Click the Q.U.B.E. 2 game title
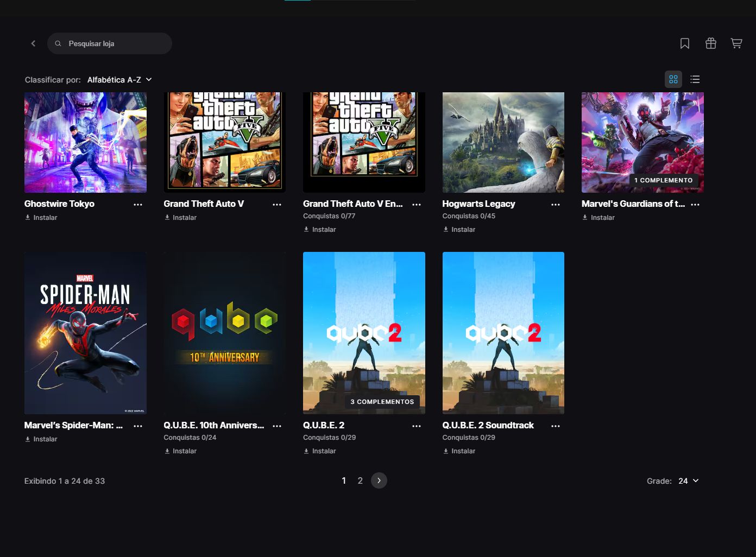756x557 pixels. click(324, 425)
